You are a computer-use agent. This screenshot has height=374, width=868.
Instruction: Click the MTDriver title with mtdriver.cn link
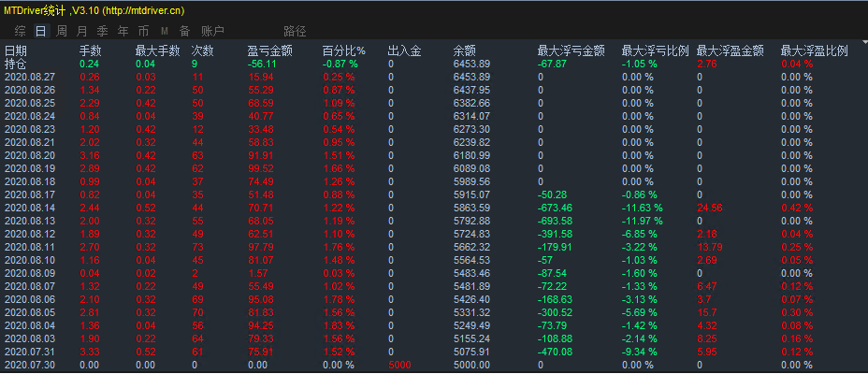[94, 8]
